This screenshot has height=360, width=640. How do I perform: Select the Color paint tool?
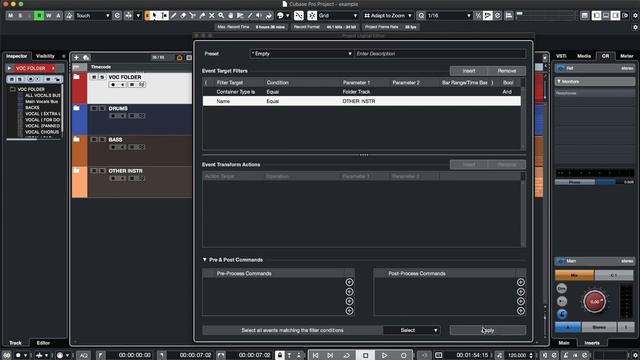coord(269,16)
